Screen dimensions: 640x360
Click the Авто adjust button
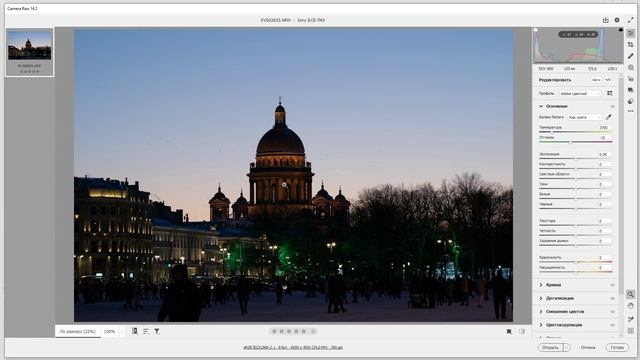596,80
